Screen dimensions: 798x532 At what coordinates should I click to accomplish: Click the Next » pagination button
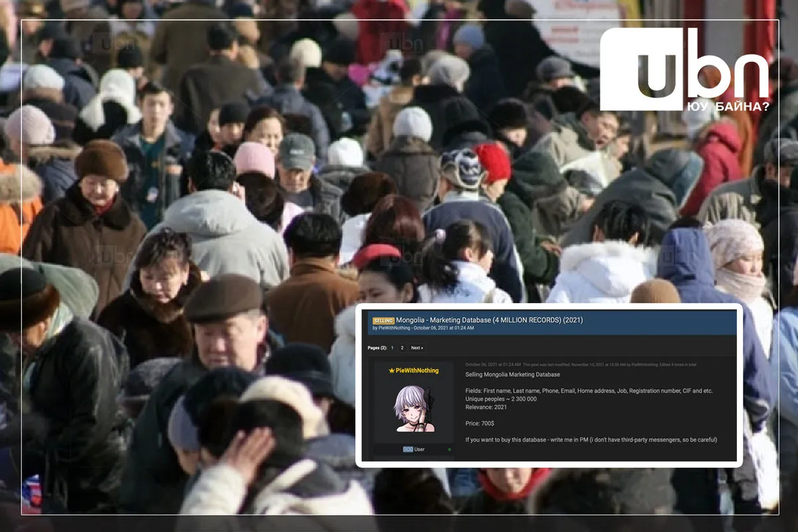point(417,348)
